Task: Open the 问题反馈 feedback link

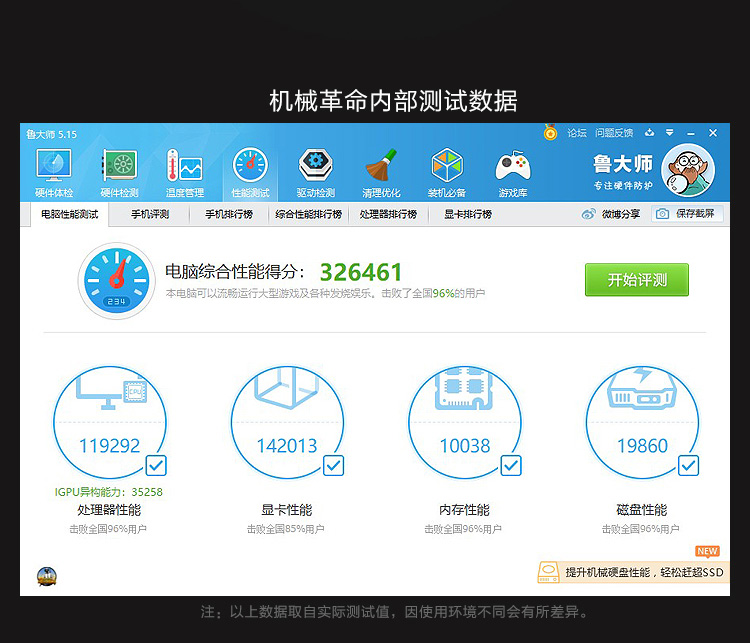Action: [614, 133]
